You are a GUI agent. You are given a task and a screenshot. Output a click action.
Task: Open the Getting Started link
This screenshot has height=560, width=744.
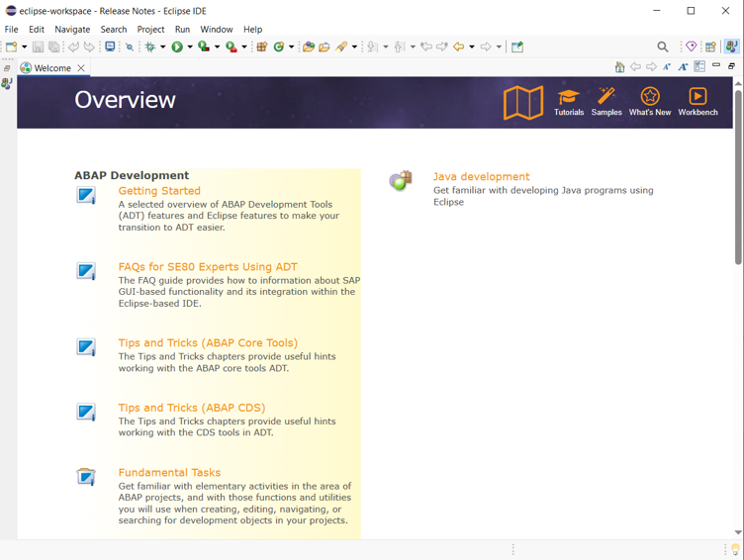[x=159, y=191]
